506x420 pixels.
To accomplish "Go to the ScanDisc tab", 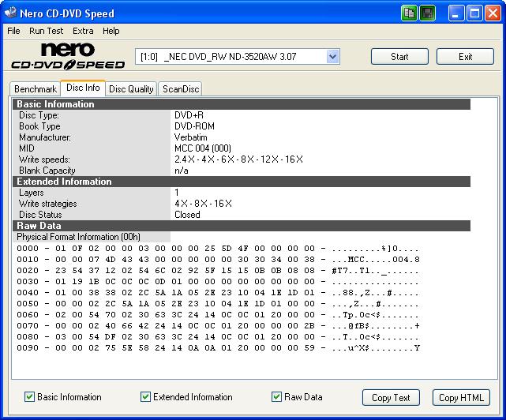I will point(181,89).
